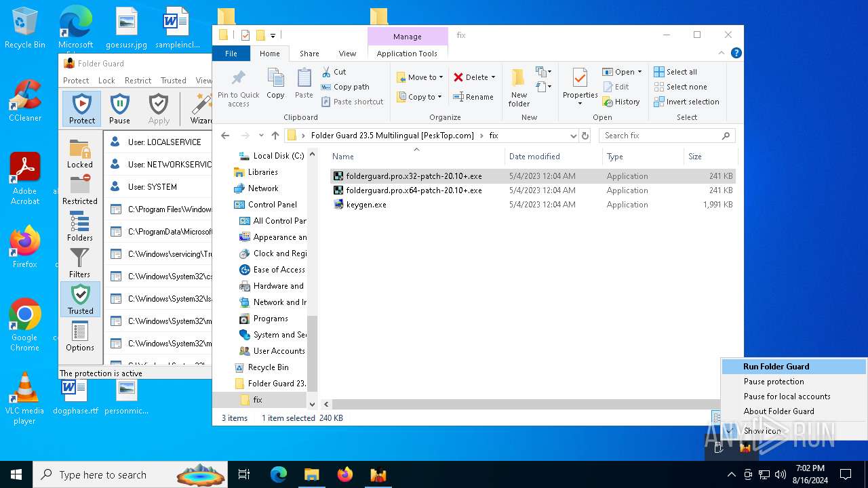Click Rename in the Organize group

[473, 97]
